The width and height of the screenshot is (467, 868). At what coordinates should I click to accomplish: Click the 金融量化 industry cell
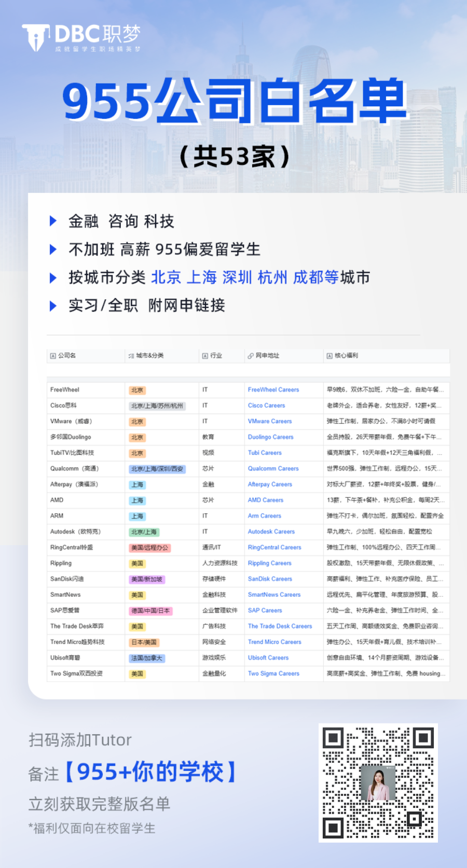coord(222,674)
